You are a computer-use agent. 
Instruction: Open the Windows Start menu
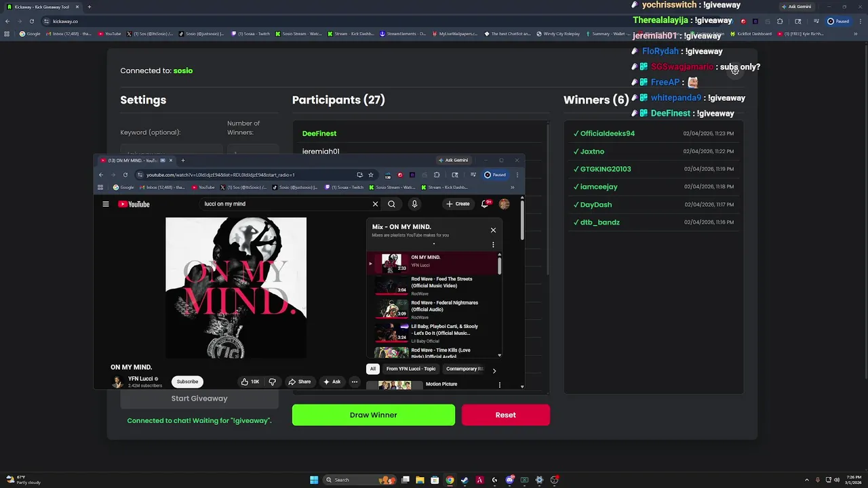(x=314, y=480)
